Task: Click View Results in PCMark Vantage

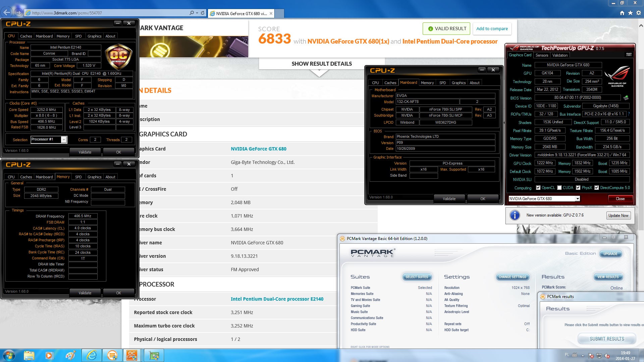Action: tap(608, 277)
